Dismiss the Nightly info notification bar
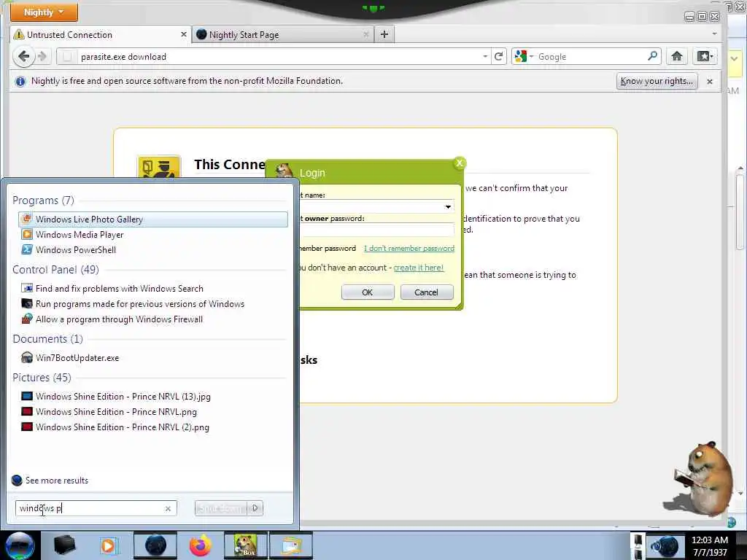The height and width of the screenshot is (560, 747). click(x=709, y=82)
